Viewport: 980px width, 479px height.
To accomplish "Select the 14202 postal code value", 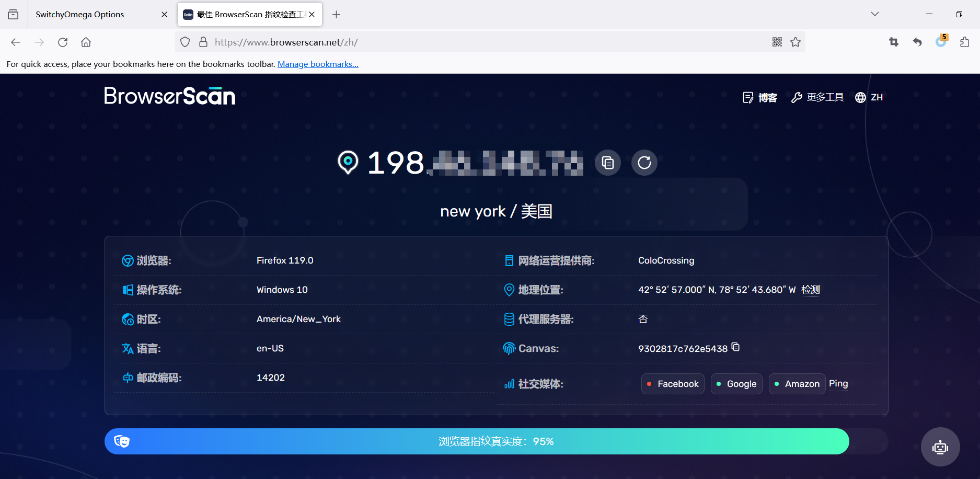I will tap(271, 378).
